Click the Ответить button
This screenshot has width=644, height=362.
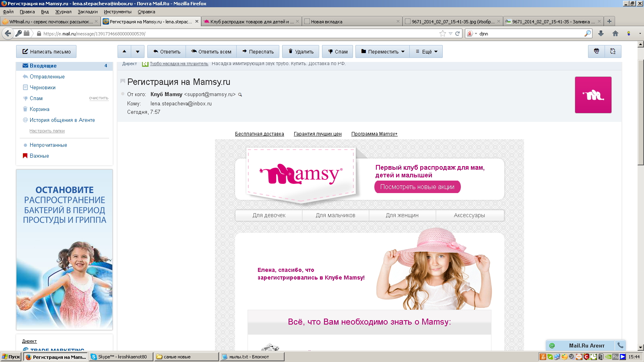coord(167,51)
